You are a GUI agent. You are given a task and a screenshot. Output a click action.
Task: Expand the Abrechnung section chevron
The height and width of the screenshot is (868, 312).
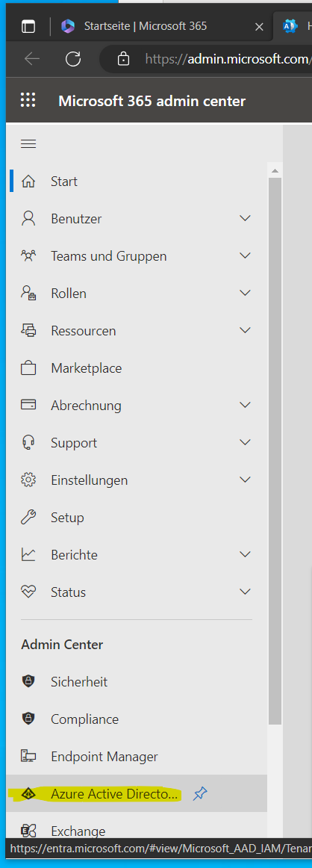245,405
